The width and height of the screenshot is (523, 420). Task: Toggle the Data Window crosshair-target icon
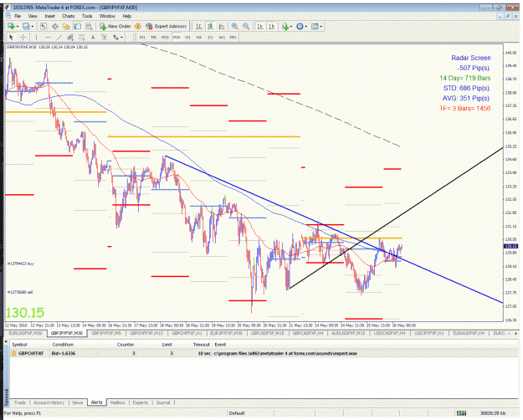[x=55, y=26]
